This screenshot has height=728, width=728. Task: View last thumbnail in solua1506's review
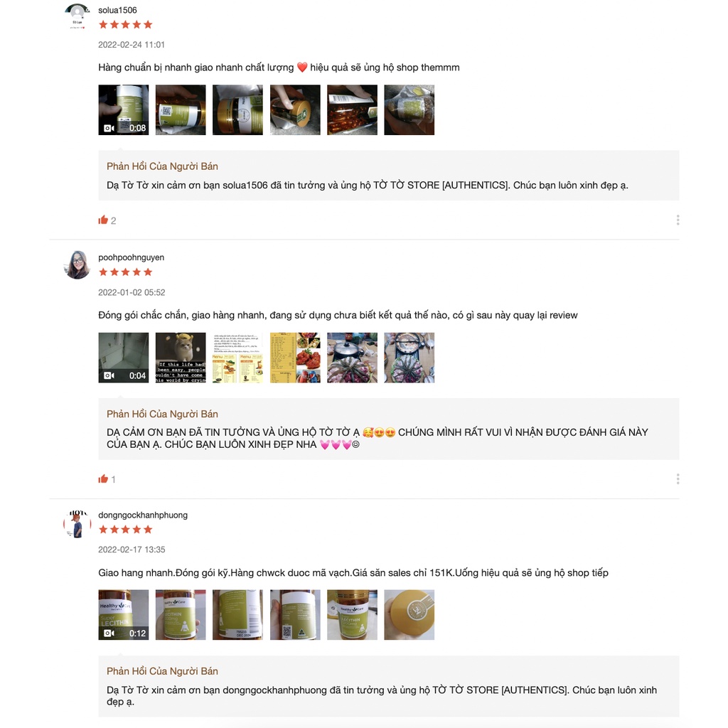point(409,110)
